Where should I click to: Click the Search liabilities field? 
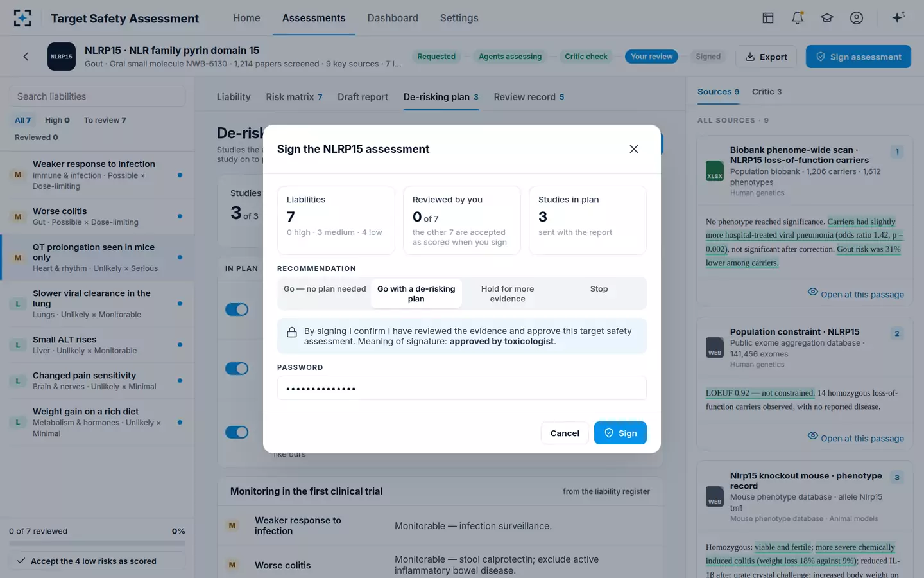[97, 96]
